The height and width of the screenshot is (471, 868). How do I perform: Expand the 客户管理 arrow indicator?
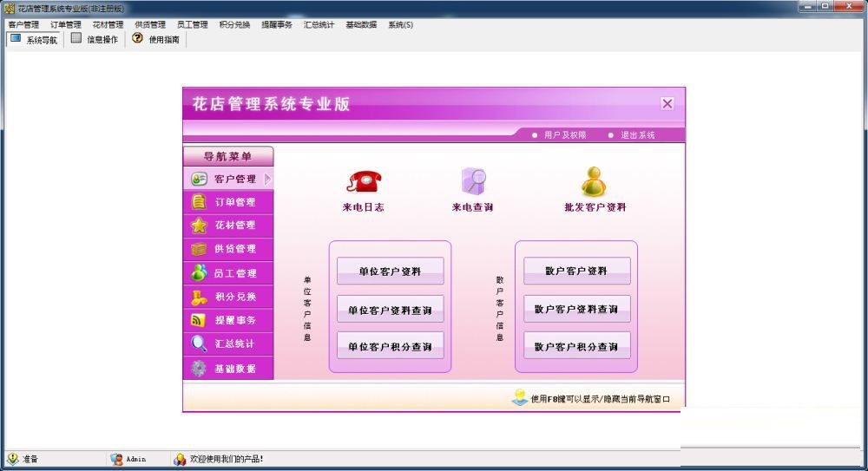tap(268, 179)
